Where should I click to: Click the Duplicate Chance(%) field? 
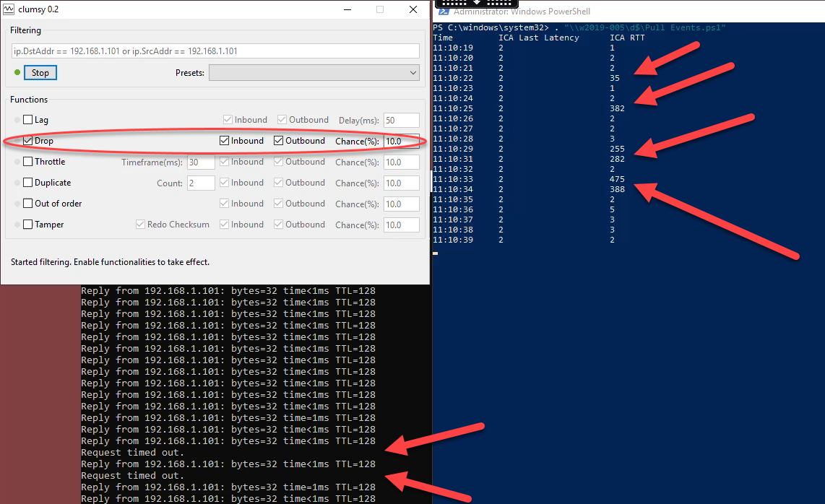tap(402, 183)
